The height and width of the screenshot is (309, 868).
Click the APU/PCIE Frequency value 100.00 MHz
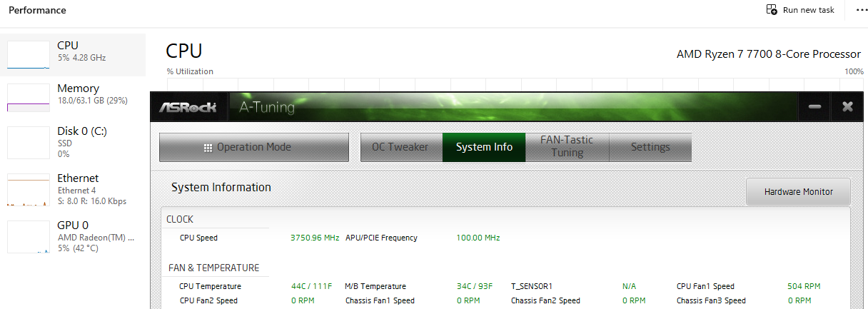point(478,238)
